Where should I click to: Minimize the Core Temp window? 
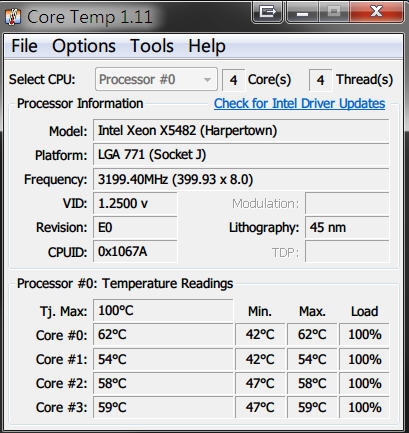pyautogui.click(x=303, y=12)
